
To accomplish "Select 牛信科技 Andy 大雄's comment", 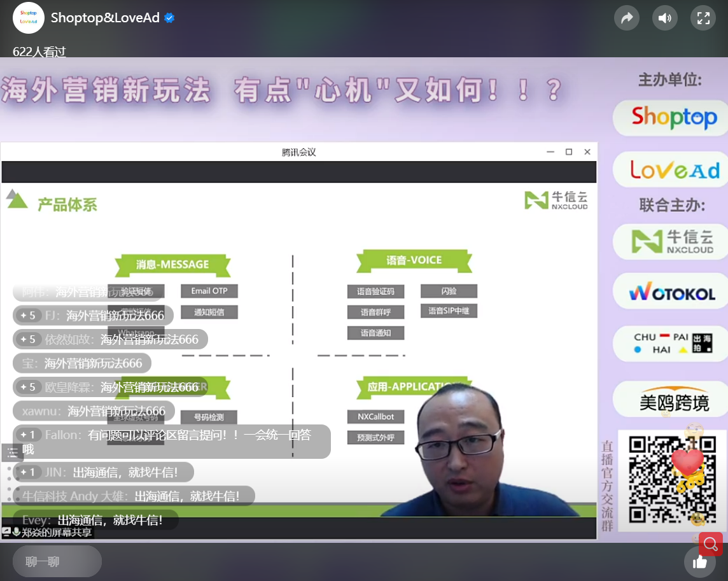I will (x=134, y=496).
